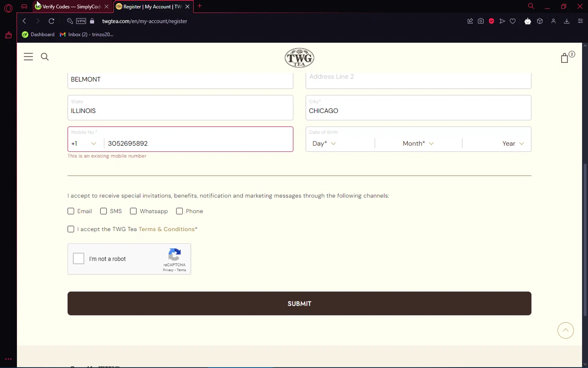Viewport: 588px width, 368px height.
Task: Open the easy setup sliders icon
Action: tap(581, 21)
